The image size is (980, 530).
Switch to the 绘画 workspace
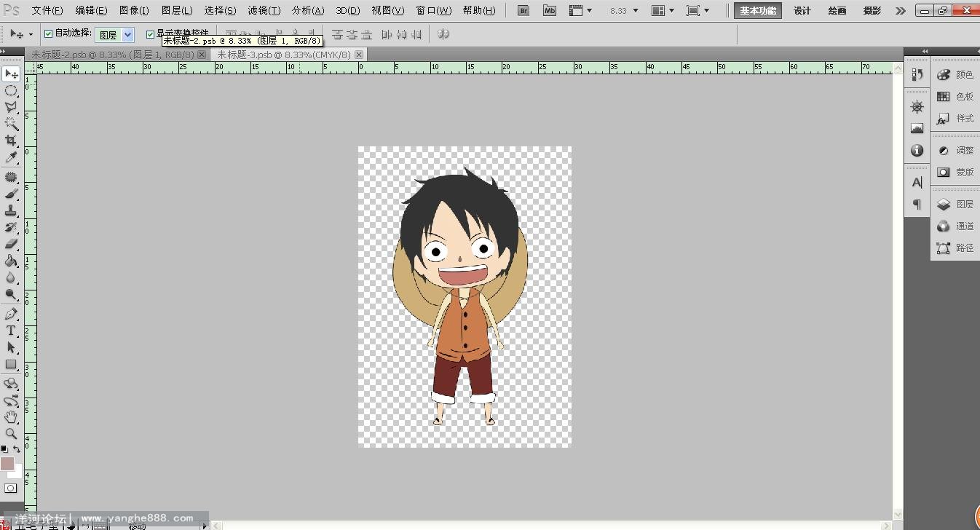(837, 11)
